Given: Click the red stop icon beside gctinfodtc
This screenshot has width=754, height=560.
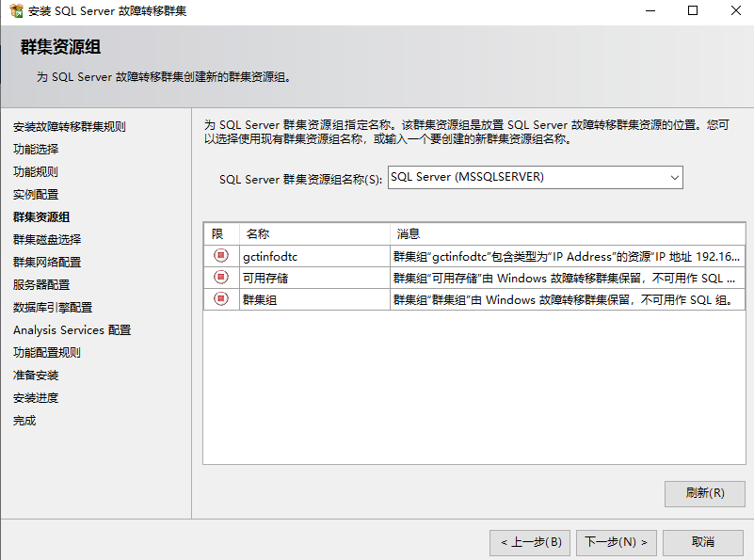Looking at the screenshot, I should (x=220, y=255).
